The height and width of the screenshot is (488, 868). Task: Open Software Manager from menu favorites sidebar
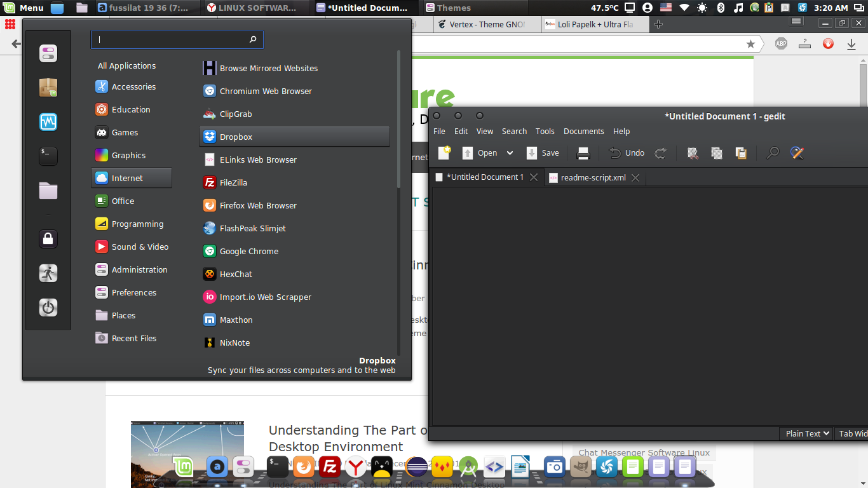coord(48,88)
